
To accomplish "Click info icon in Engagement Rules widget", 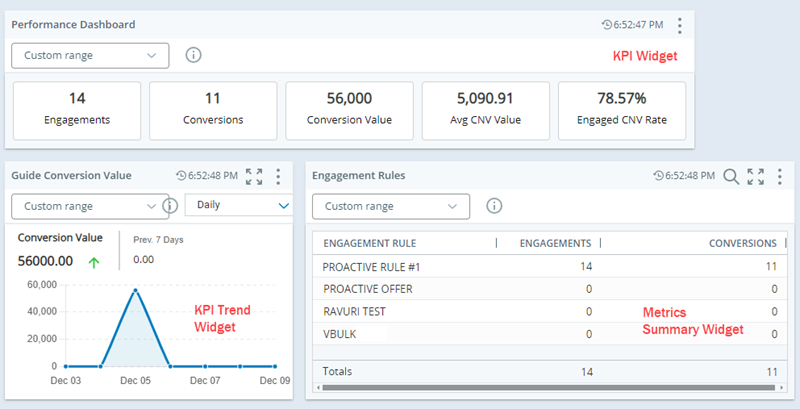I will 494,206.
